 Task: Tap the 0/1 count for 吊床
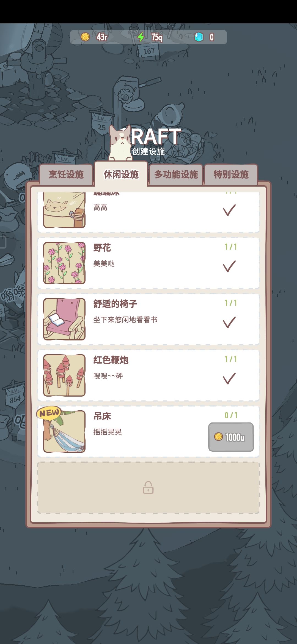[x=231, y=415]
